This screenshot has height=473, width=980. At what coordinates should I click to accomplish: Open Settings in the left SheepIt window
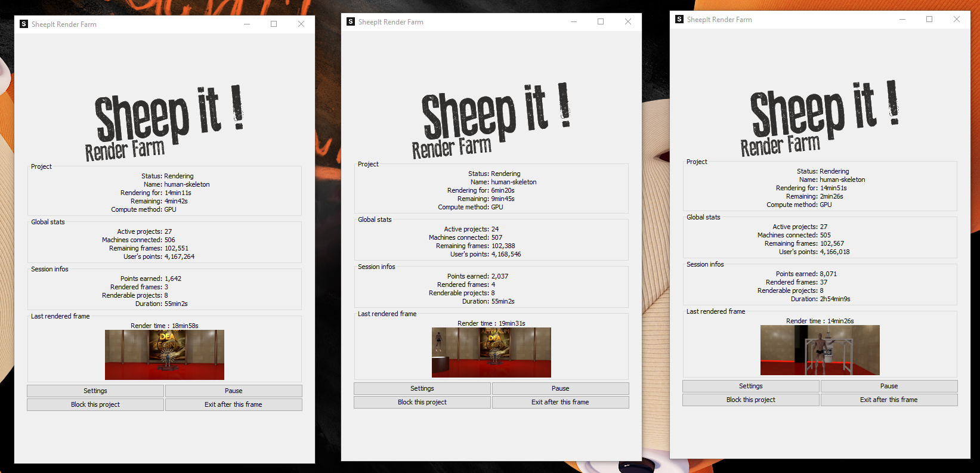coord(95,391)
